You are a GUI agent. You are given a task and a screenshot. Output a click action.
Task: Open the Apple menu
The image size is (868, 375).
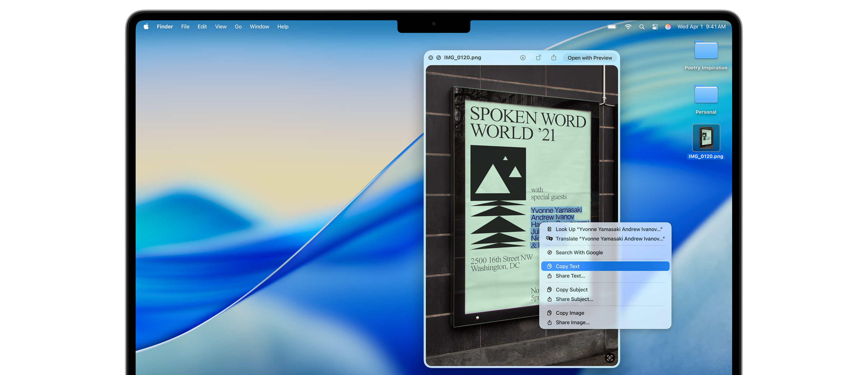tap(146, 27)
